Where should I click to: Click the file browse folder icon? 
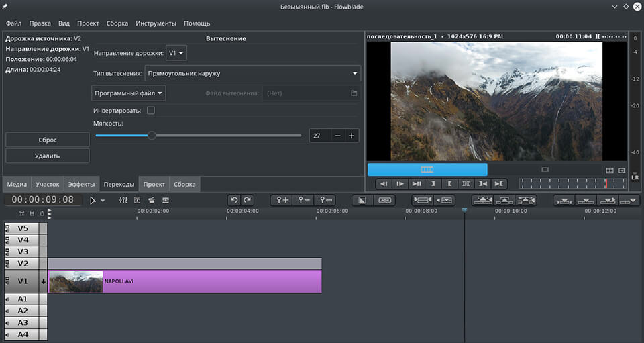pos(354,93)
